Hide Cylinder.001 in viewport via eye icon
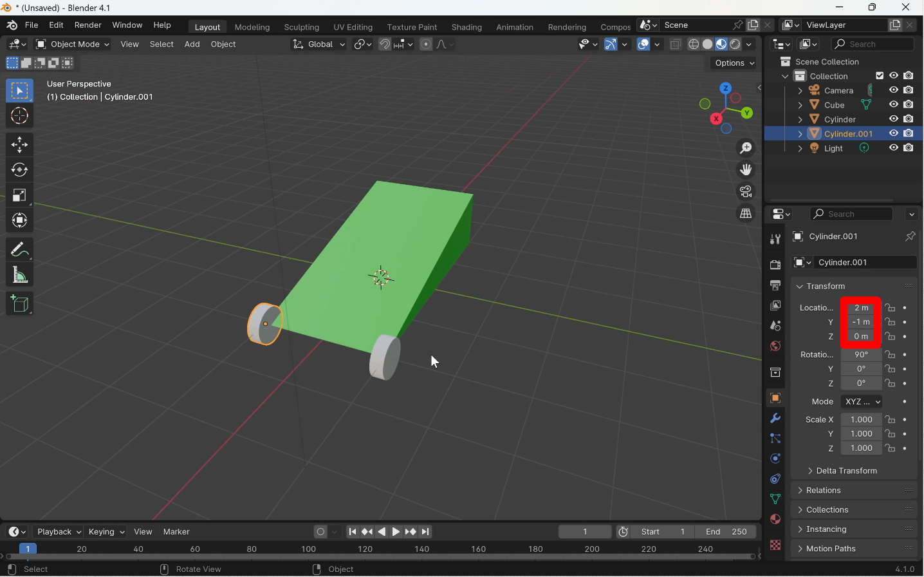 (894, 134)
